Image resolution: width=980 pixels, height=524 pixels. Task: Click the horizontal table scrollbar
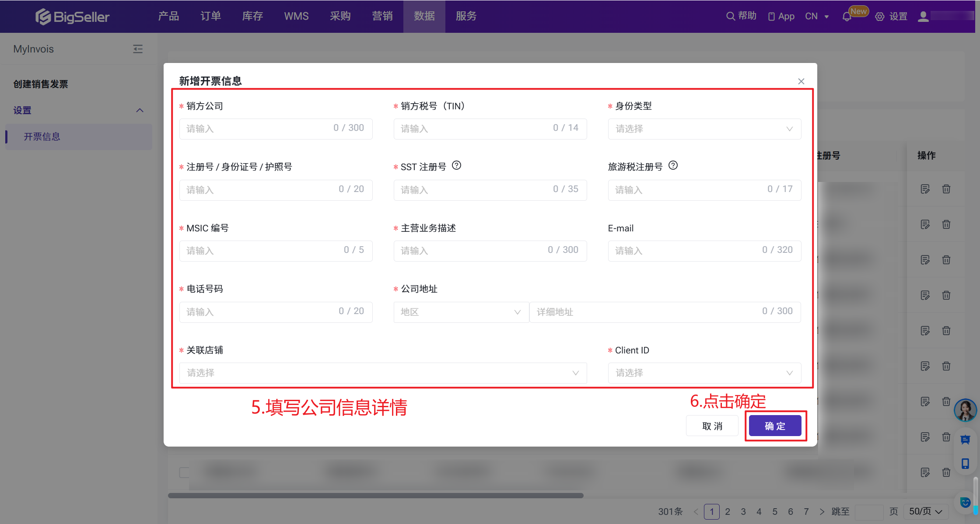375,496
